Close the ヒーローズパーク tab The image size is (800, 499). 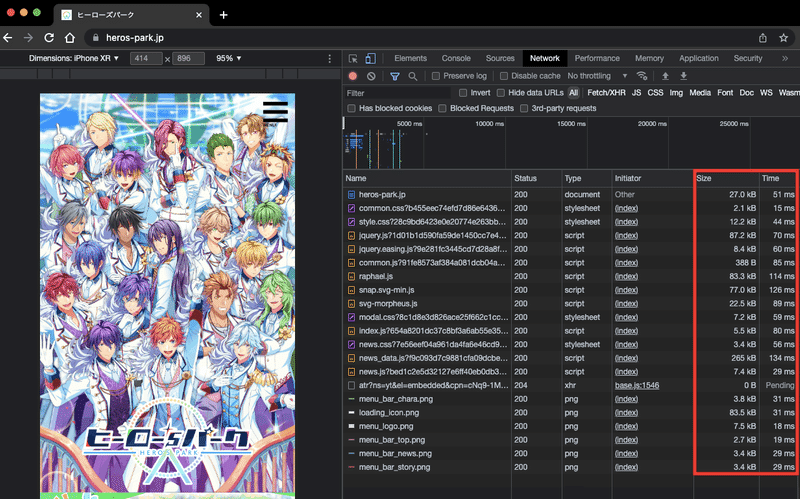pos(199,15)
